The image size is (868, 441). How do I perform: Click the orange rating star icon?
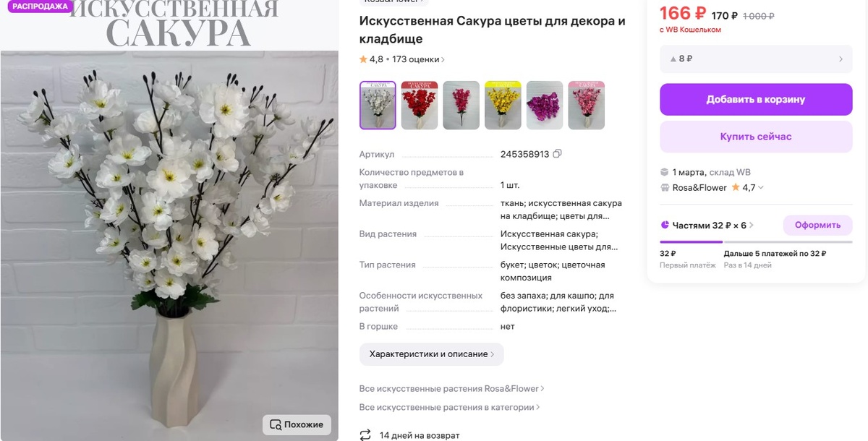pyautogui.click(x=363, y=60)
